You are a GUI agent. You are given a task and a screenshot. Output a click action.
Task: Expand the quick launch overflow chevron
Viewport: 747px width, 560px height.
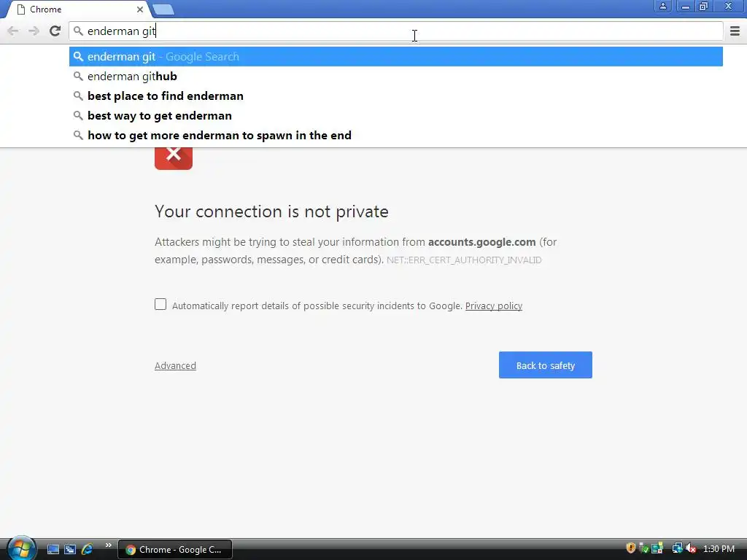click(x=109, y=545)
